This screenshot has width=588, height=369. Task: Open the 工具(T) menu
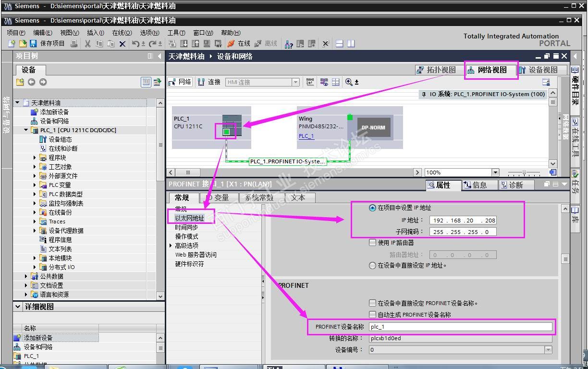click(176, 33)
